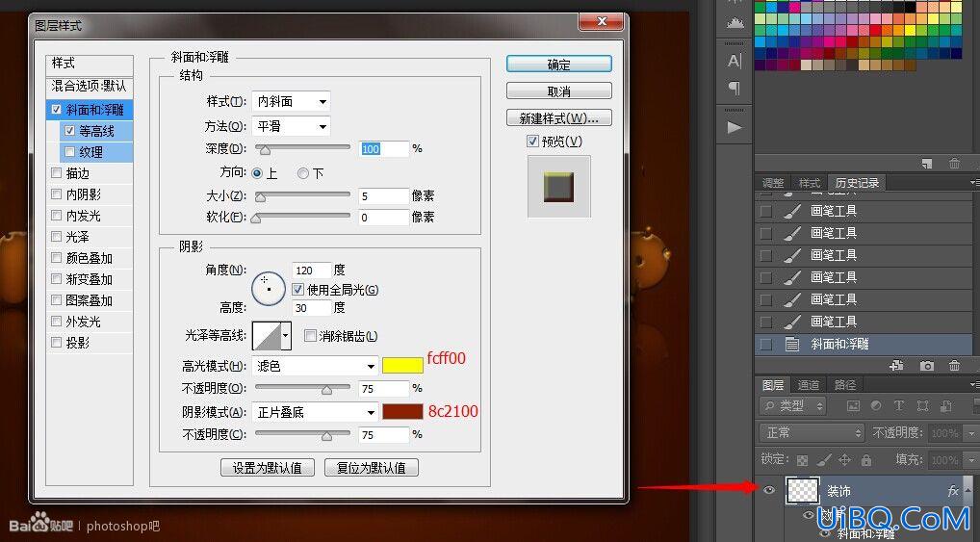Click the 角度 input field showing 120

click(x=311, y=271)
